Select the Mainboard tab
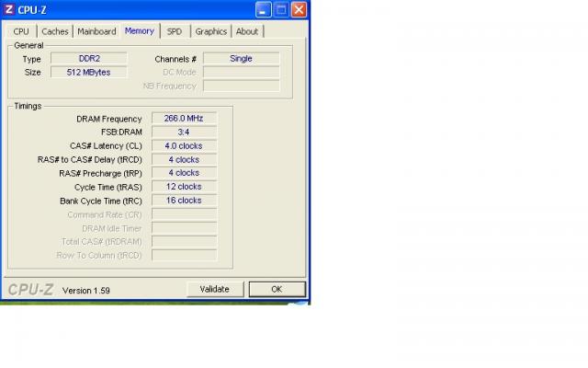Screen dimensions: 588x368 (x=96, y=31)
